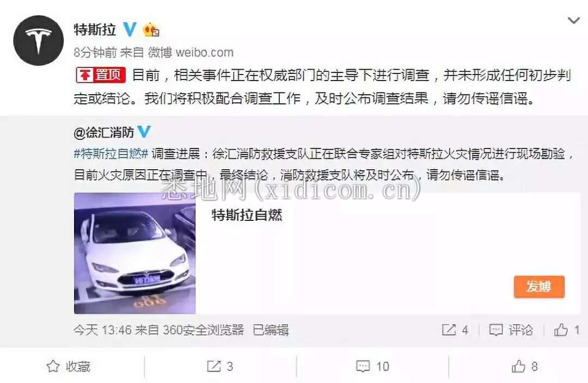The height and width of the screenshot is (383, 588).
Task: Open the 特斯拉自燃 topic card title
Action: point(247,215)
